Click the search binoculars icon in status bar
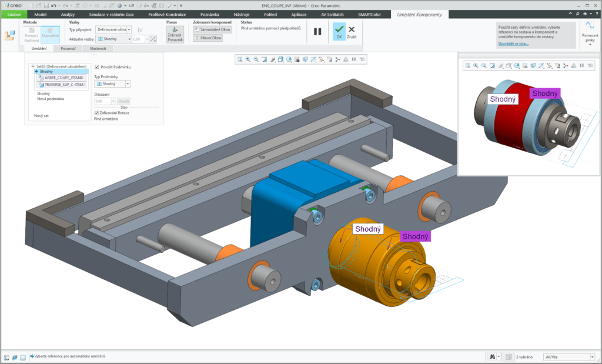 491,356
